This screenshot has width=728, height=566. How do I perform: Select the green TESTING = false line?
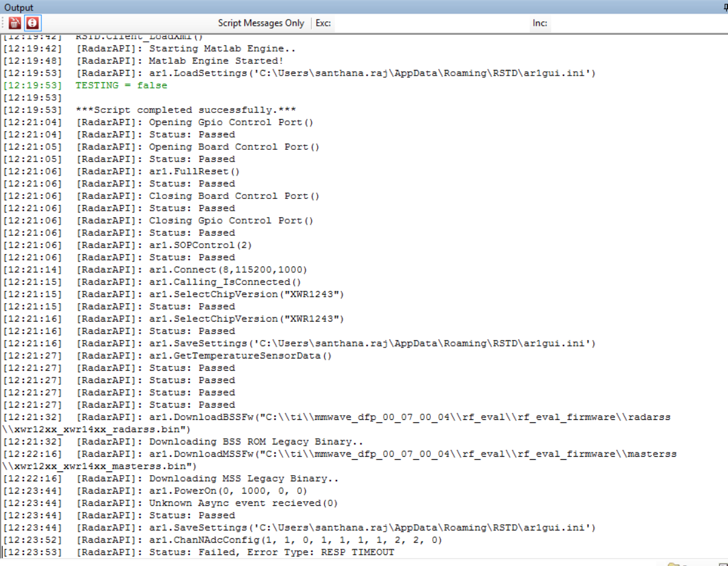click(x=123, y=85)
